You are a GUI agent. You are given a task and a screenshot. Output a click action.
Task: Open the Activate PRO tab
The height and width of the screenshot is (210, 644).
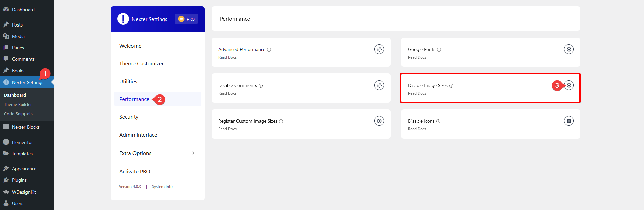coord(158,171)
